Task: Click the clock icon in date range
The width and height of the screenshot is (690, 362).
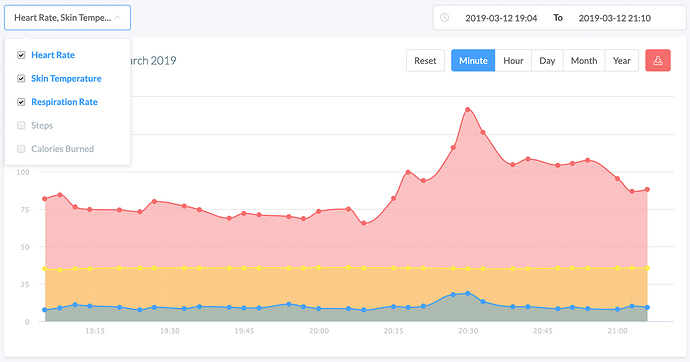Action: pos(445,18)
